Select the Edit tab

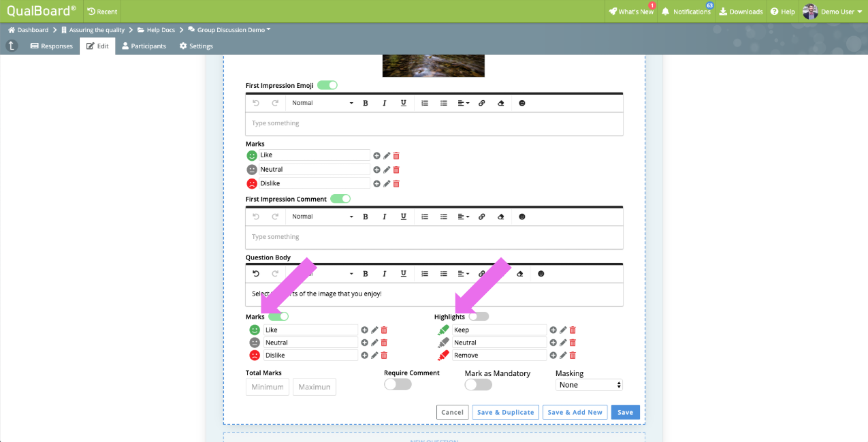click(x=97, y=46)
